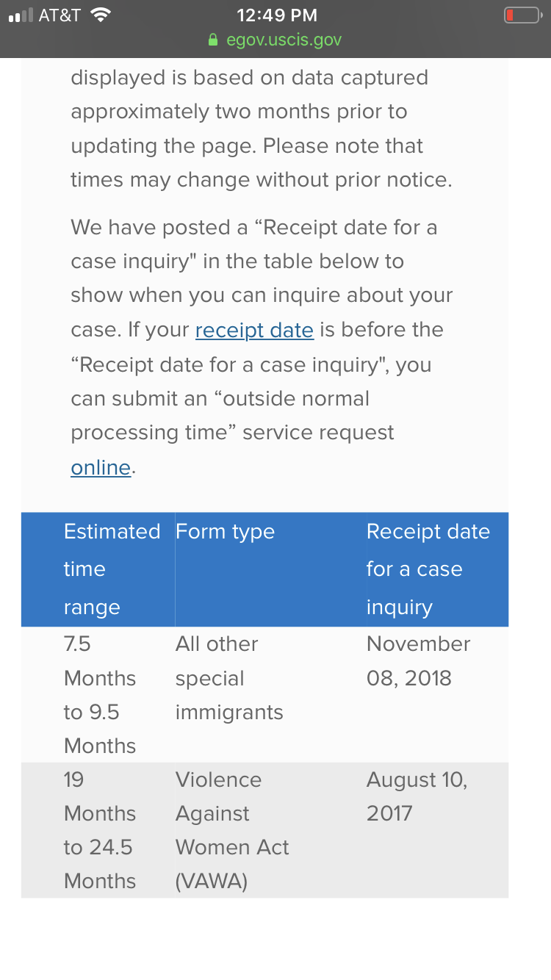Image resolution: width=551 pixels, height=980 pixels.
Task: Tap the green lock icon in address bar
Action: [x=213, y=40]
